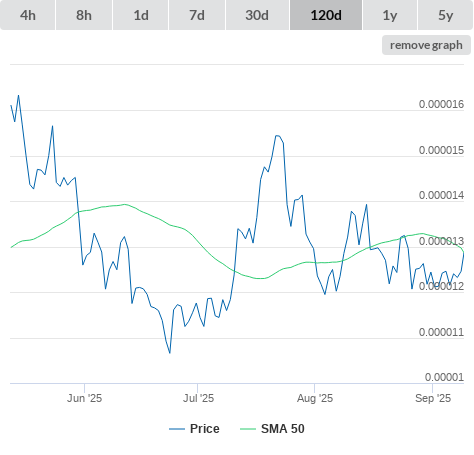The image size is (474, 455).
Task: Click the 0.00001 price axis label
Action: (444, 377)
